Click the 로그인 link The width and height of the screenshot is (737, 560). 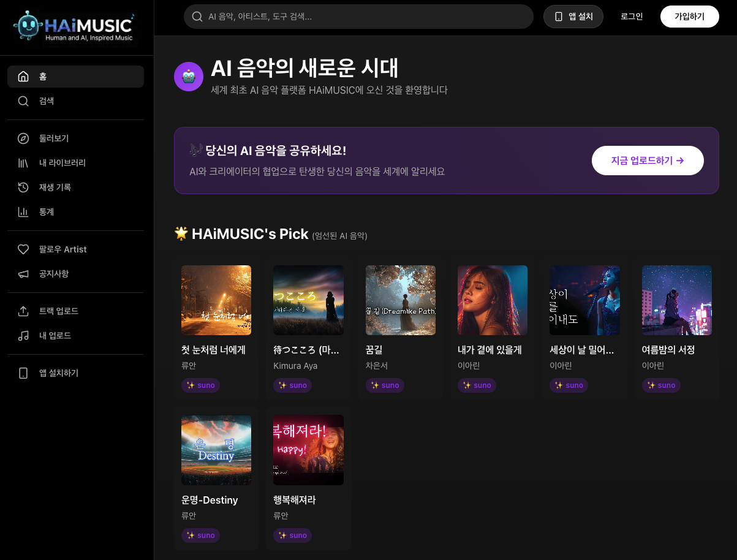coord(631,17)
